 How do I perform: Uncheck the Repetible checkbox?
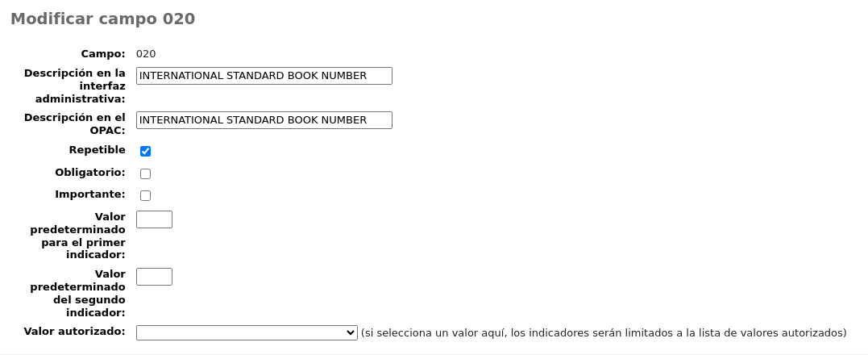(x=146, y=151)
